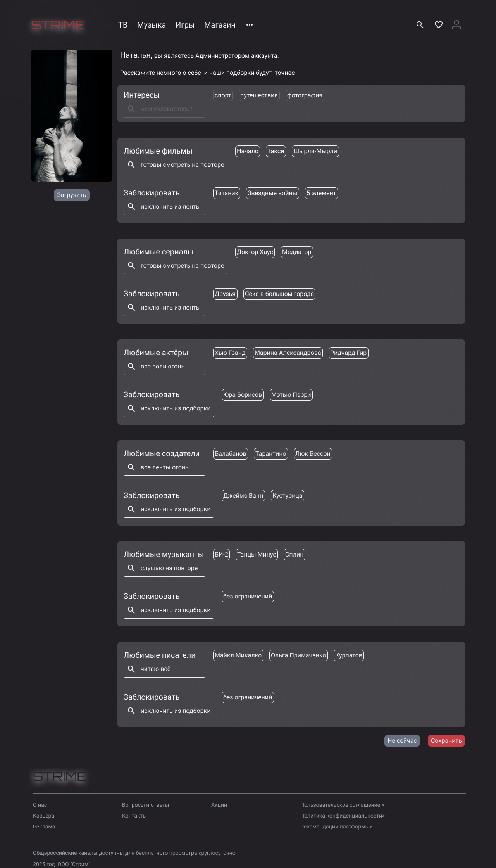Select the путешествия interest tag
The image size is (496, 868).
[259, 95]
